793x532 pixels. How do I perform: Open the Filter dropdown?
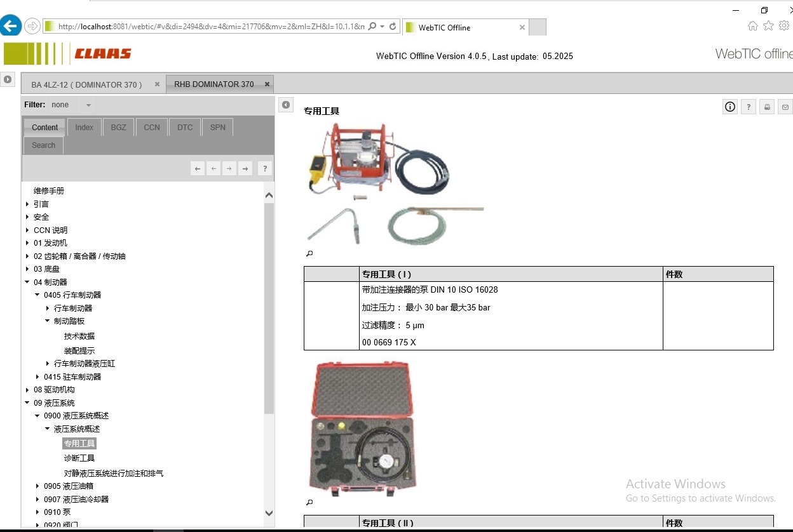click(88, 105)
